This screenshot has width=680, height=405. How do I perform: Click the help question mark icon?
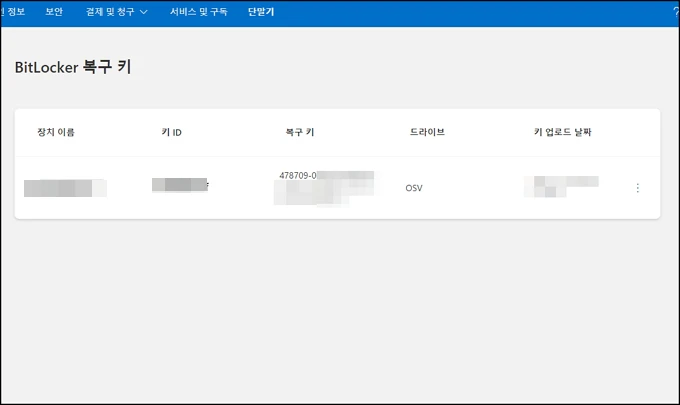tap(676, 12)
